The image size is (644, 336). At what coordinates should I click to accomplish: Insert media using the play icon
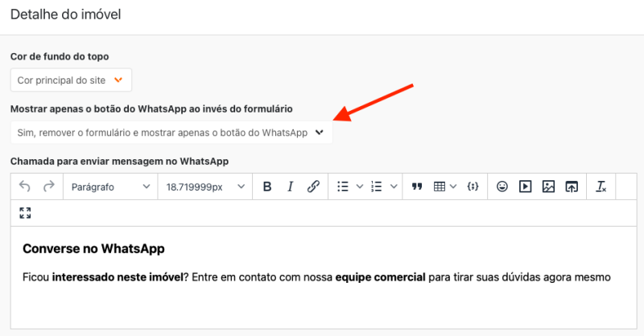(x=525, y=186)
